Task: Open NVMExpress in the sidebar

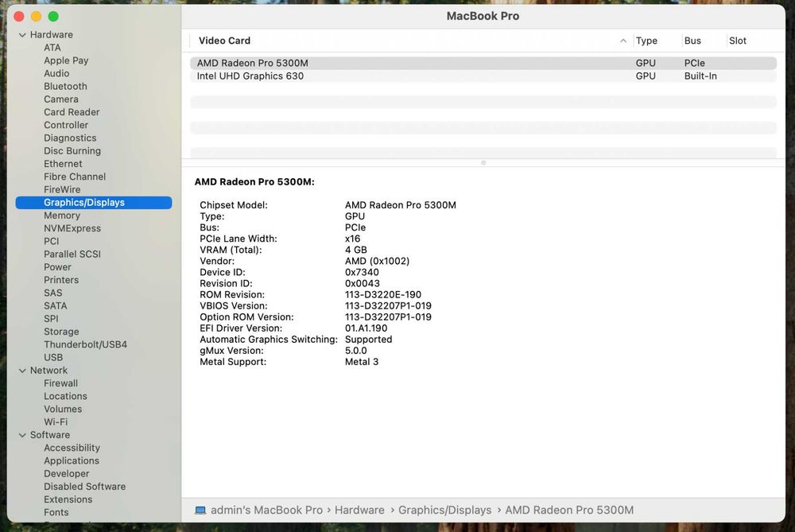Action: pyautogui.click(x=72, y=229)
